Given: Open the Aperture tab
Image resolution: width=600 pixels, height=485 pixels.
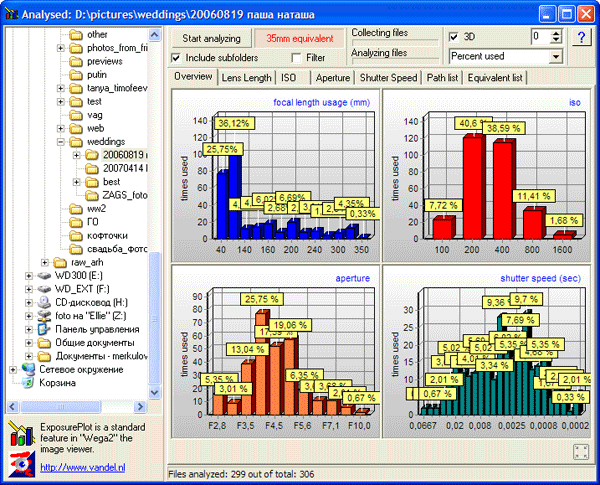Looking at the screenshot, I should click(x=333, y=78).
